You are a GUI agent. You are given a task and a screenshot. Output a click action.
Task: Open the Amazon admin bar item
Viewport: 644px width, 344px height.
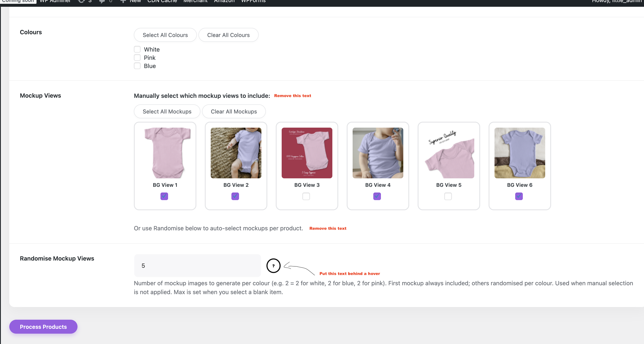[x=224, y=1]
